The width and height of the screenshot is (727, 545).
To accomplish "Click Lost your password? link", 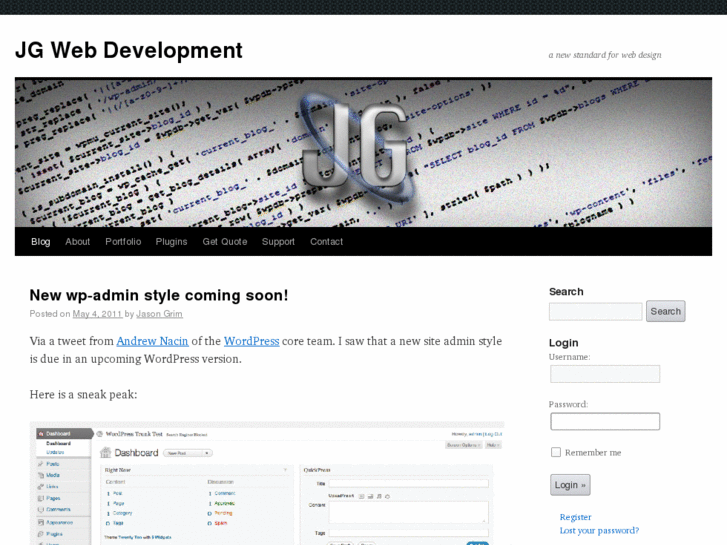I will click(599, 531).
